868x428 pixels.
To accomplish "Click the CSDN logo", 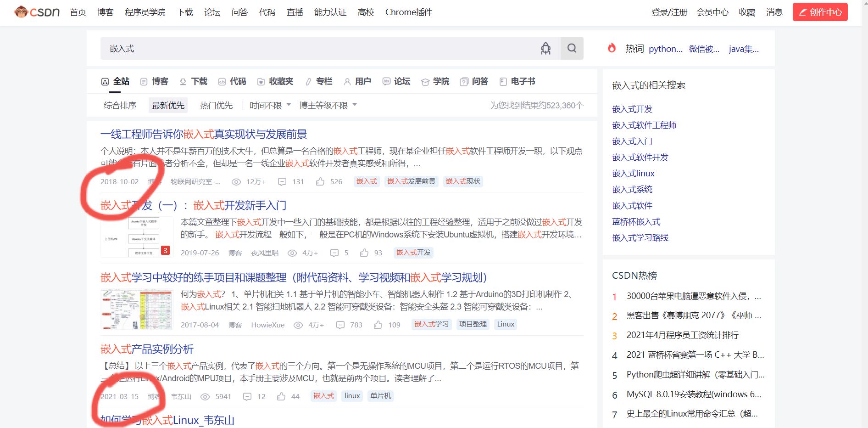I will pos(37,12).
